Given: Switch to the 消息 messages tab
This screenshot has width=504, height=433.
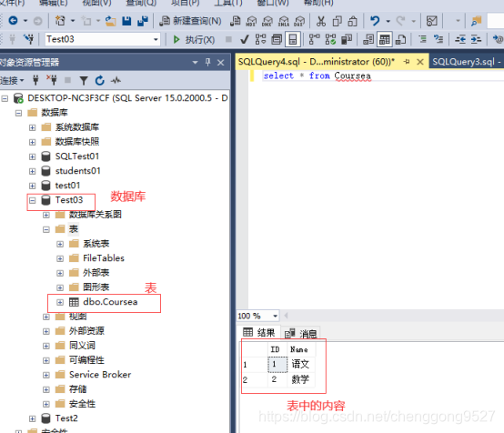Looking at the screenshot, I should point(301,334).
